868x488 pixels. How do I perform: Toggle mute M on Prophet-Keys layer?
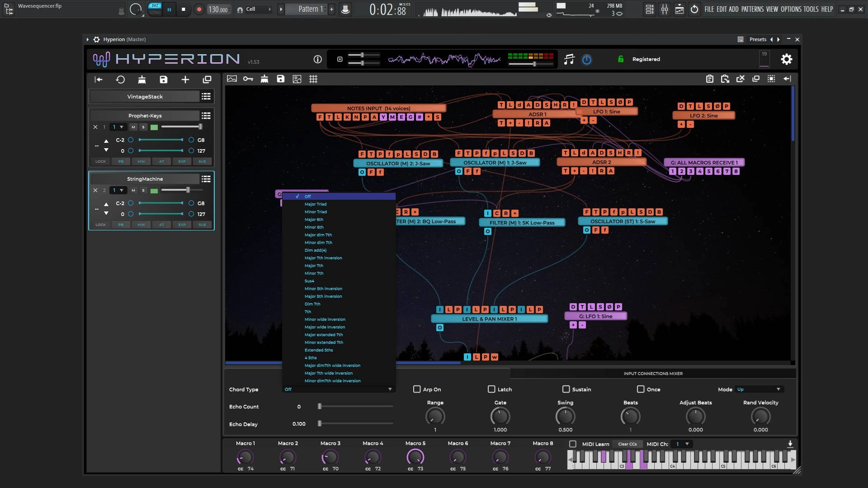click(133, 127)
